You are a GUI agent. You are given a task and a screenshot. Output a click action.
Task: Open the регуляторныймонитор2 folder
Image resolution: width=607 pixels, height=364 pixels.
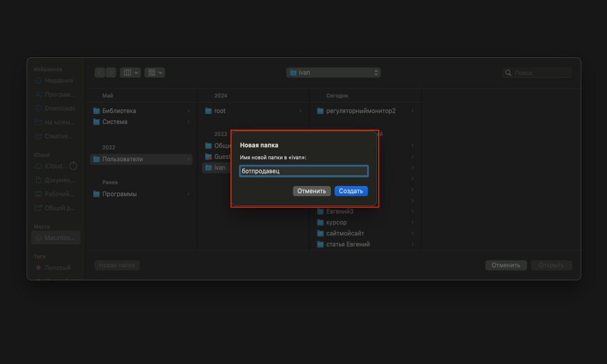[360, 111]
